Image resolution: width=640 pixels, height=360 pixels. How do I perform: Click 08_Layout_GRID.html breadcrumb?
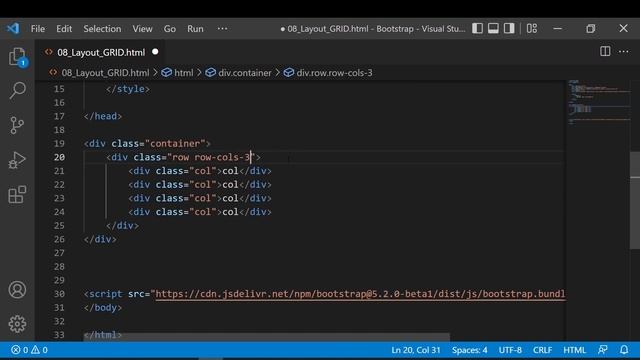(x=105, y=73)
